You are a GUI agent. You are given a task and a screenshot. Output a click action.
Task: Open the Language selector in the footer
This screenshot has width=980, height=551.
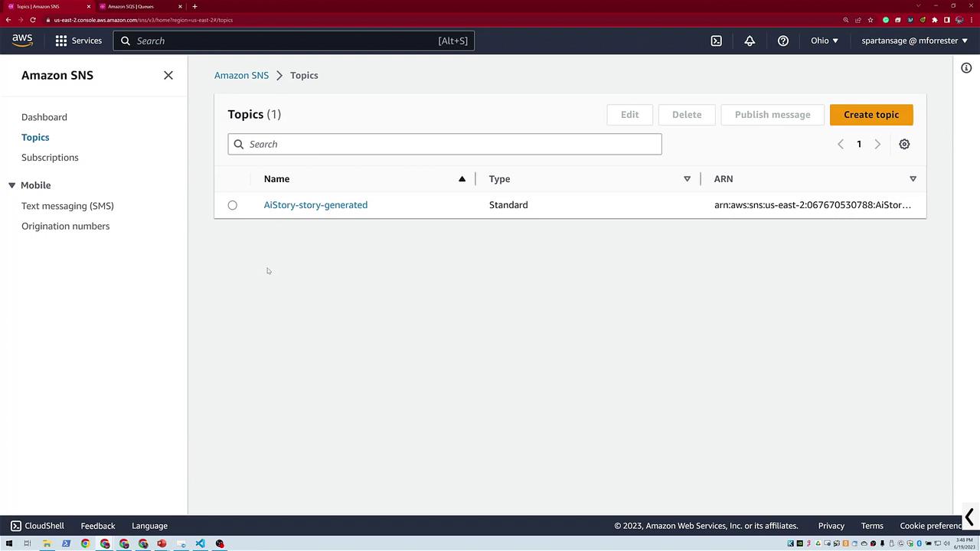pos(149,526)
